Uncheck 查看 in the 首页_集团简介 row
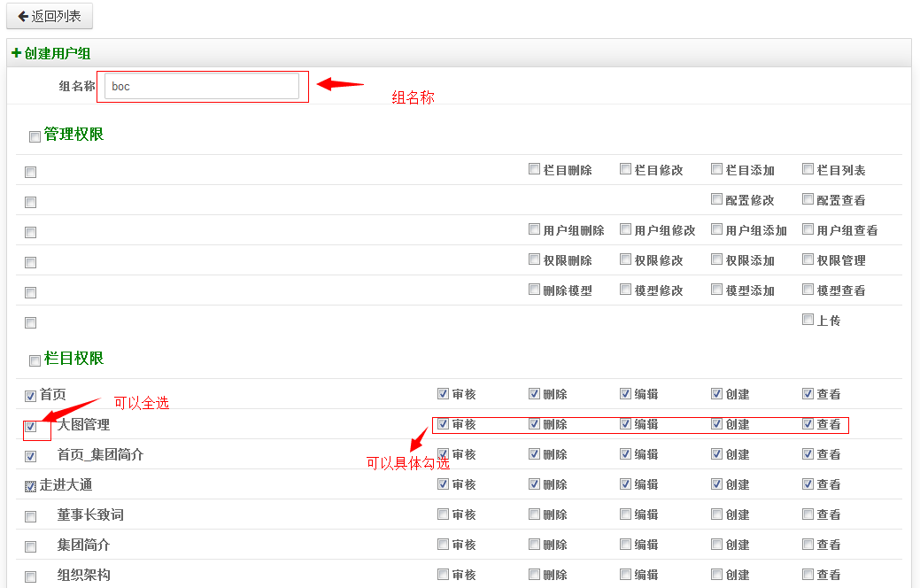 click(808, 453)
